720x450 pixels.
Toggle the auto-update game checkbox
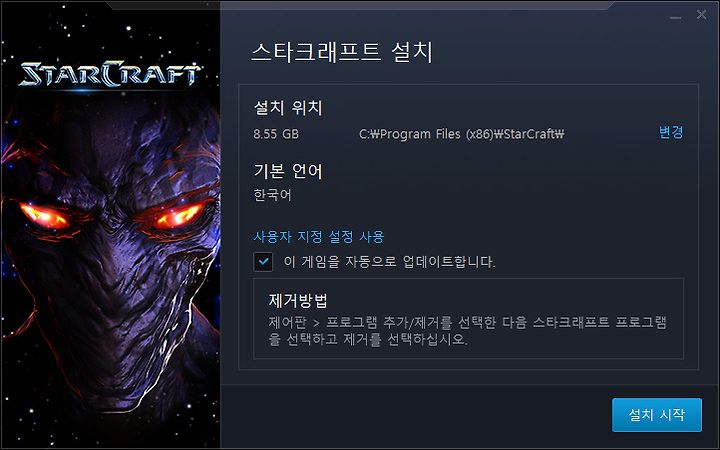point(263,262)
